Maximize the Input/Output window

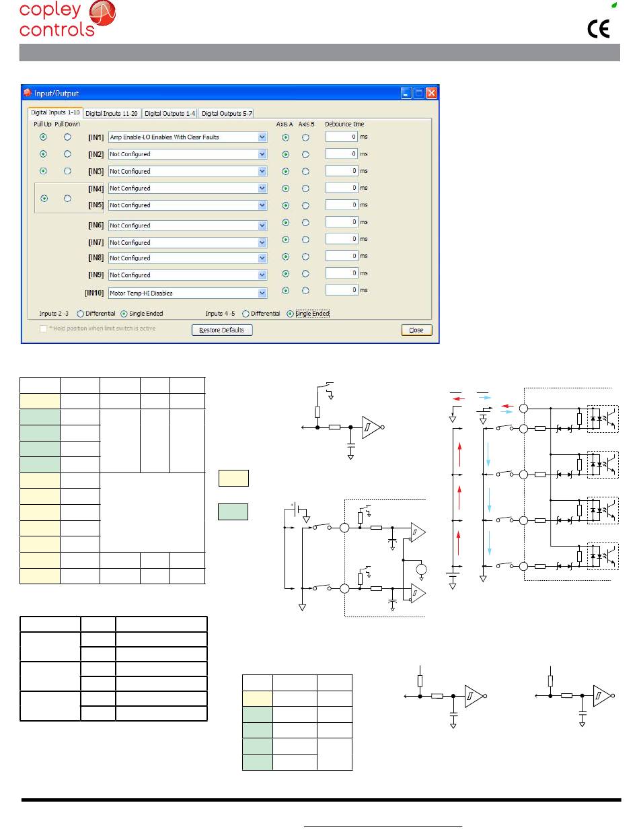(419, 93)
